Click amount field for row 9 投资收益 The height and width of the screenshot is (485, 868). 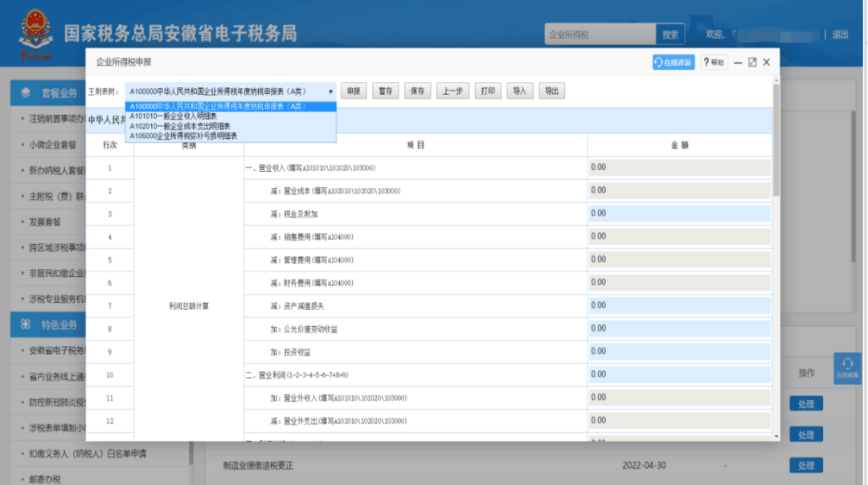679,352
